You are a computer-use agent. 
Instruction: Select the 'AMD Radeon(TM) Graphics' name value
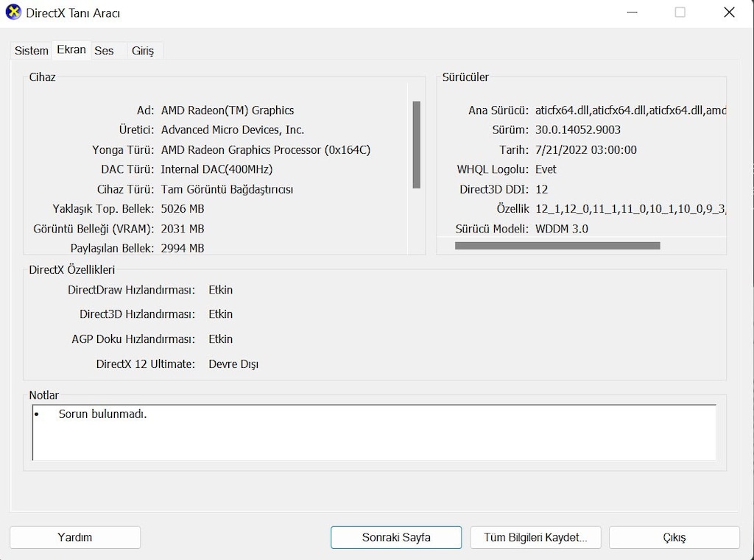[228, 110]
